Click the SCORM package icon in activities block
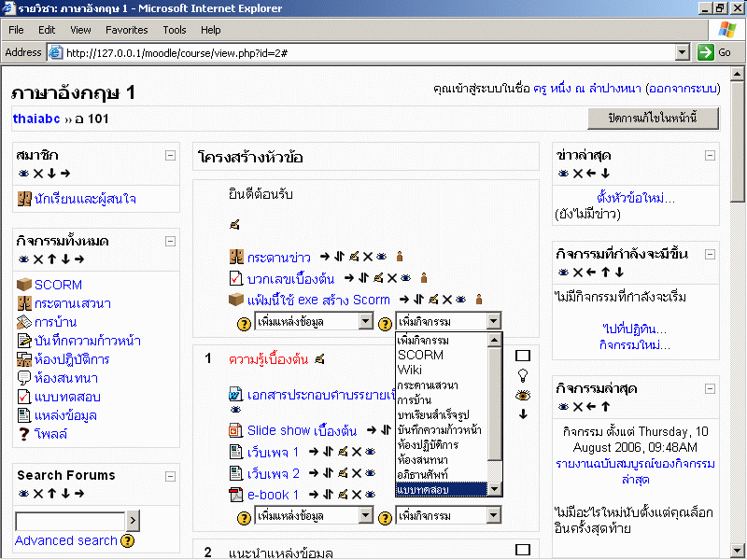The image size is (747, 560). tap(24, 285)
